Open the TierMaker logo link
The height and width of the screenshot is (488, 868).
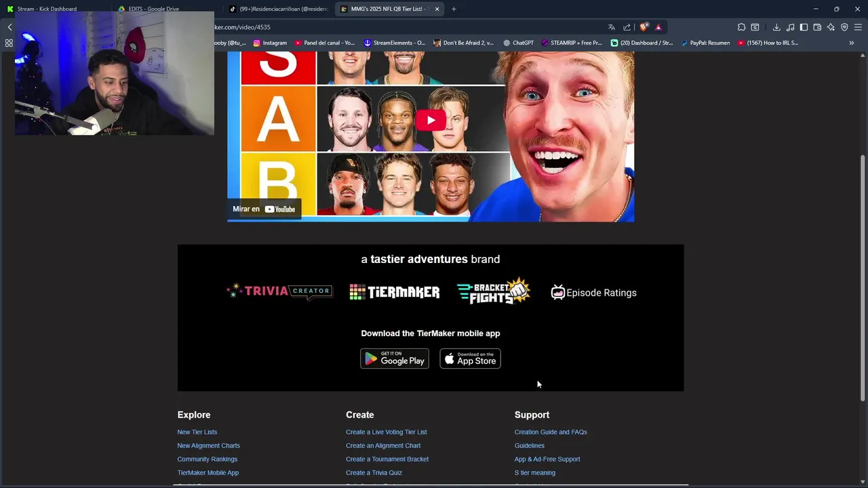coord(395,292)
